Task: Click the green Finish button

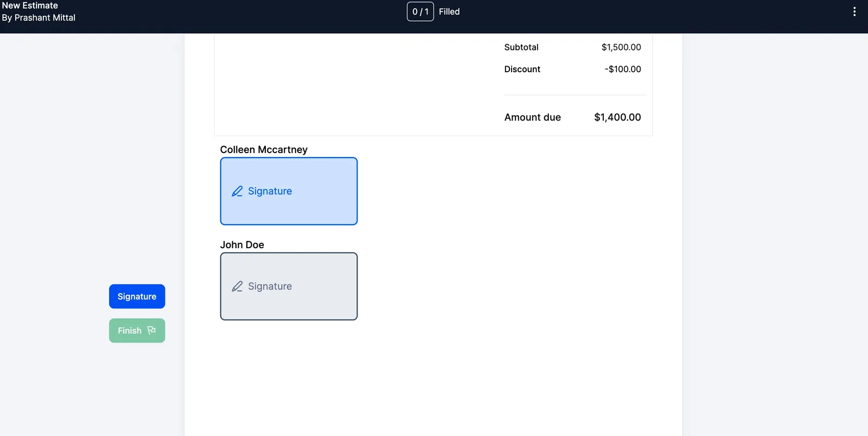Action: 137,331
